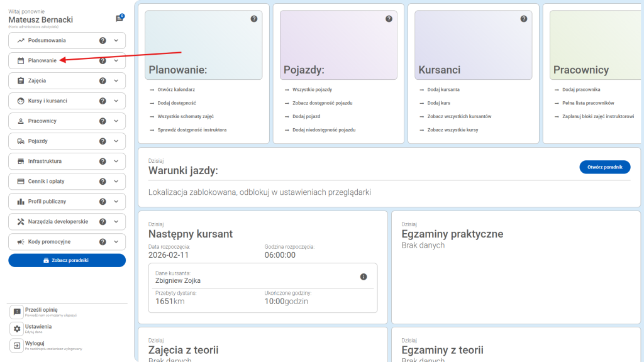Click the crossed tools icon for Narzędzia developerskie
This screenshot has width=644, height=362.
[19, 221]
